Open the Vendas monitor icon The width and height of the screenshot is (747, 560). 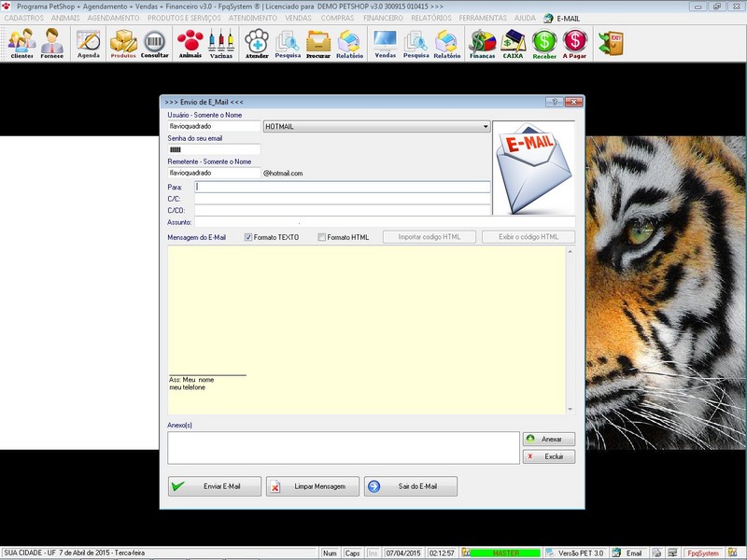pyautogui.click(x=385, y=43)
